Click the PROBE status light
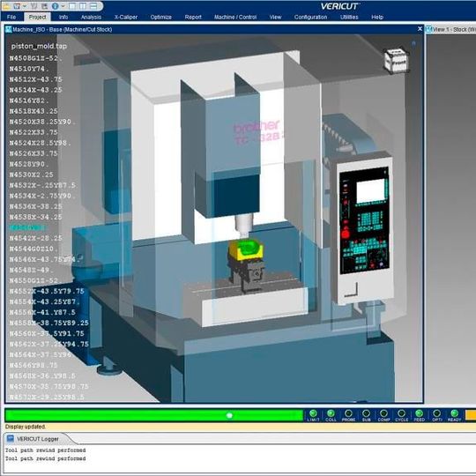This screenshot has height=476, width=476. (348, 413)
